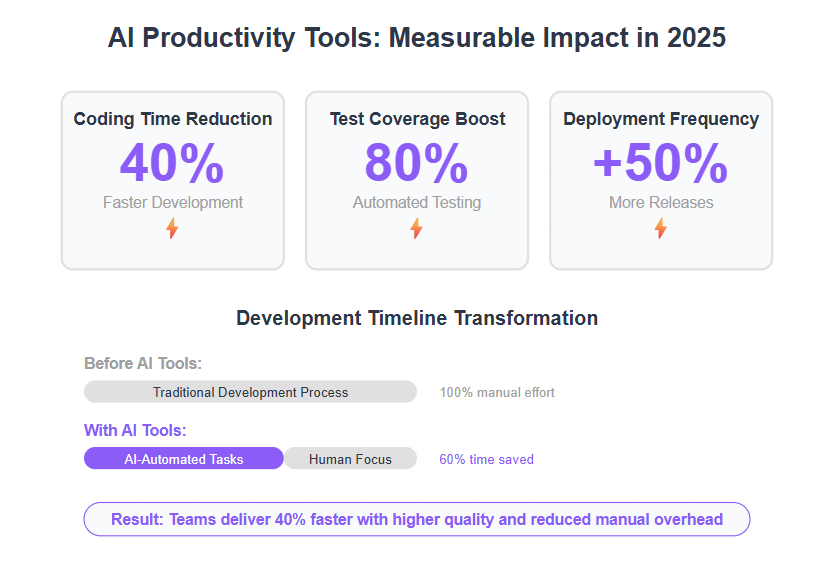The image size is (833, 583).
Task: Select the 40% coding time figure
Action: pos(172,163)
